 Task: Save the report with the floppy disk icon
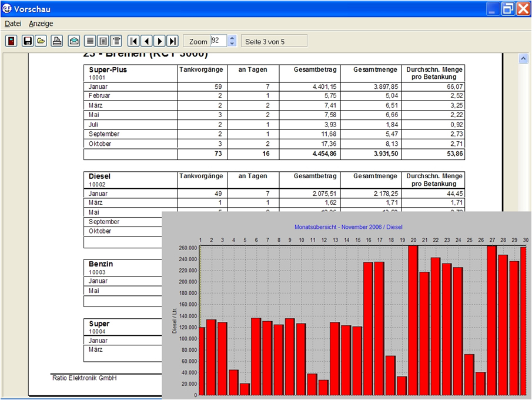click(27, 41)
